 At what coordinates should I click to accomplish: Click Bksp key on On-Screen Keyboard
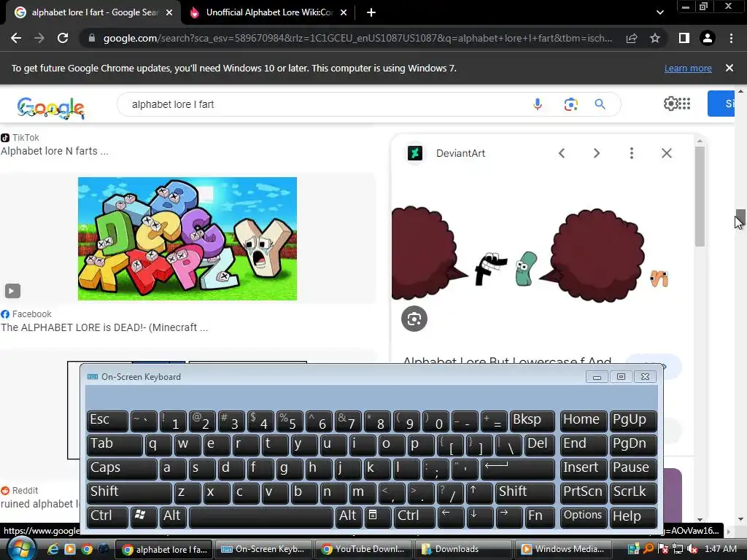pos(532,421)
